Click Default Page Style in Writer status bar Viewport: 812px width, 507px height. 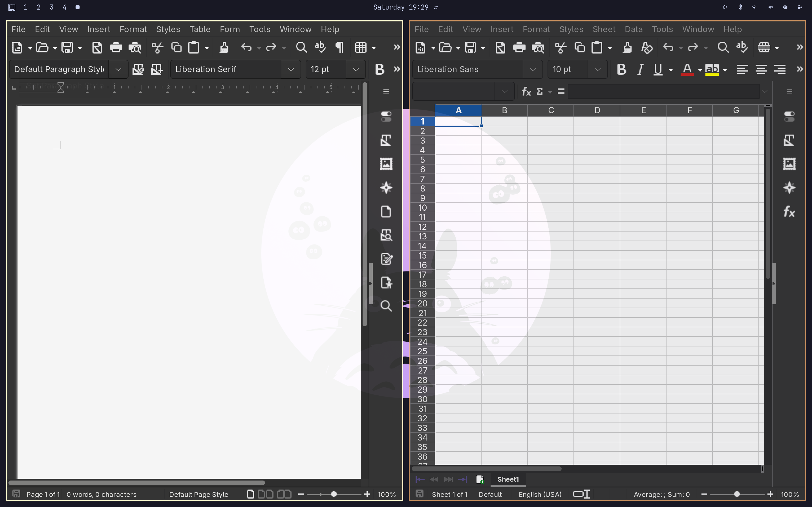coord(198,494)
